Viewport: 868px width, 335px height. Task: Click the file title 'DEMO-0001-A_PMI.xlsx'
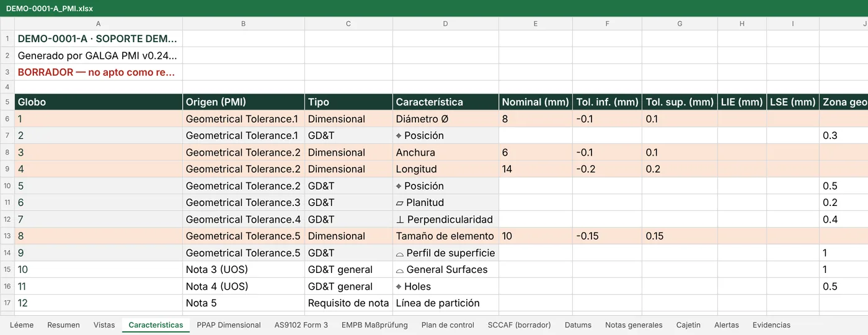tap(50, 9)
